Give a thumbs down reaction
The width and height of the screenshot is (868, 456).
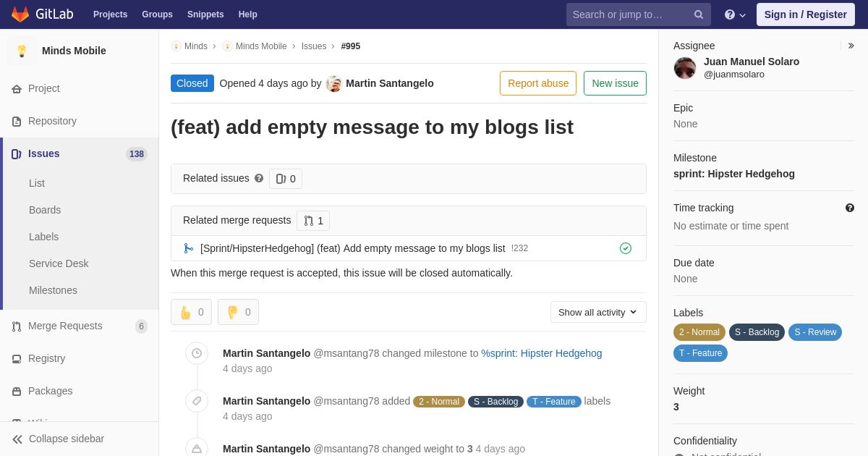click(x=238, y=312)
